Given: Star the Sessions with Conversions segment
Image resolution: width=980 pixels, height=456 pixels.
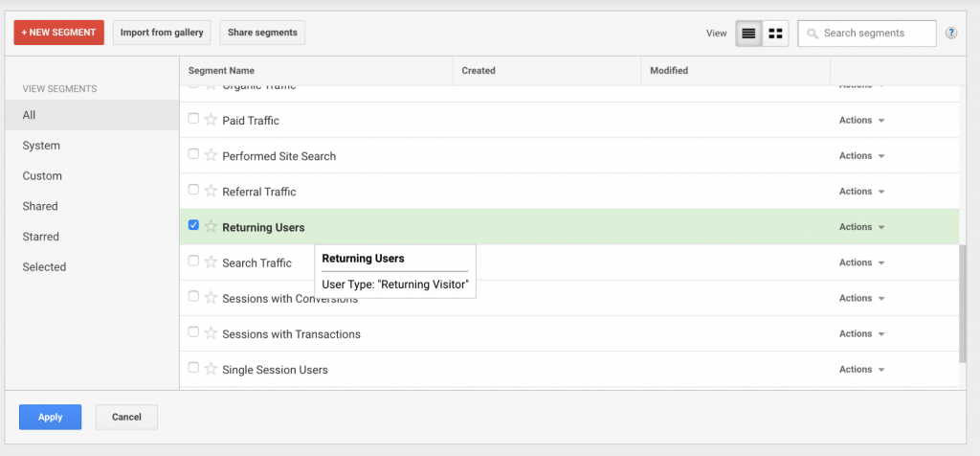Looking at the screenshot, I should tap(211, 298).
